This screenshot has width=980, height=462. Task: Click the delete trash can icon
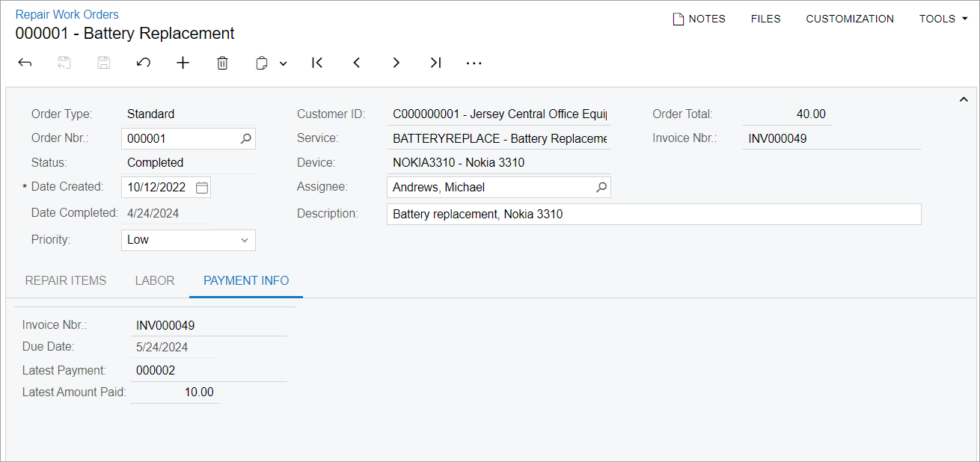pos(222,64)
